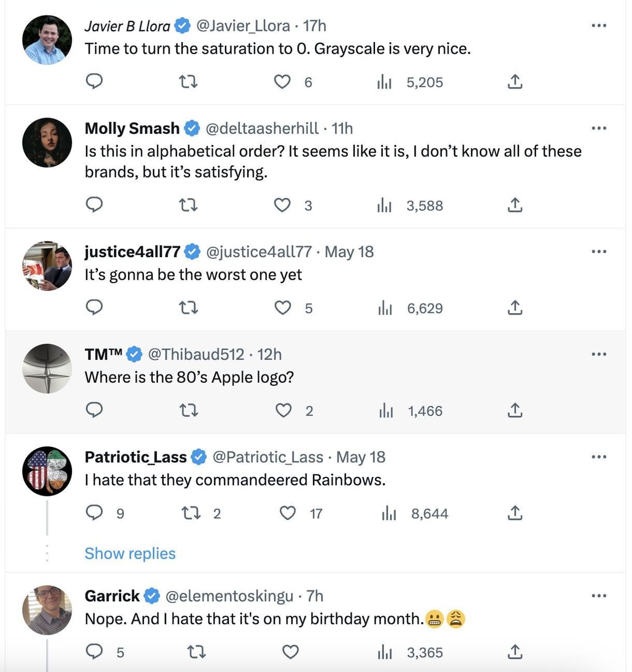Open more options on Javier B Llora's tweet

(599, 25)
